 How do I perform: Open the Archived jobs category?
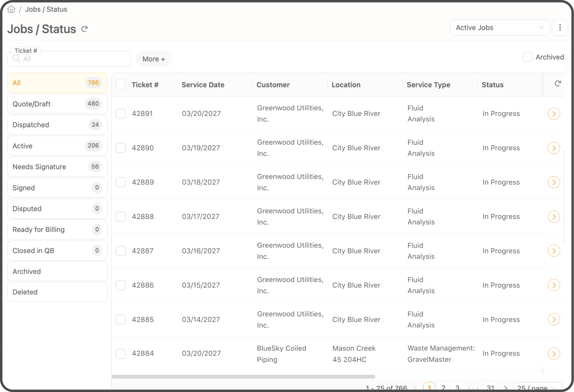coord(57,271)
